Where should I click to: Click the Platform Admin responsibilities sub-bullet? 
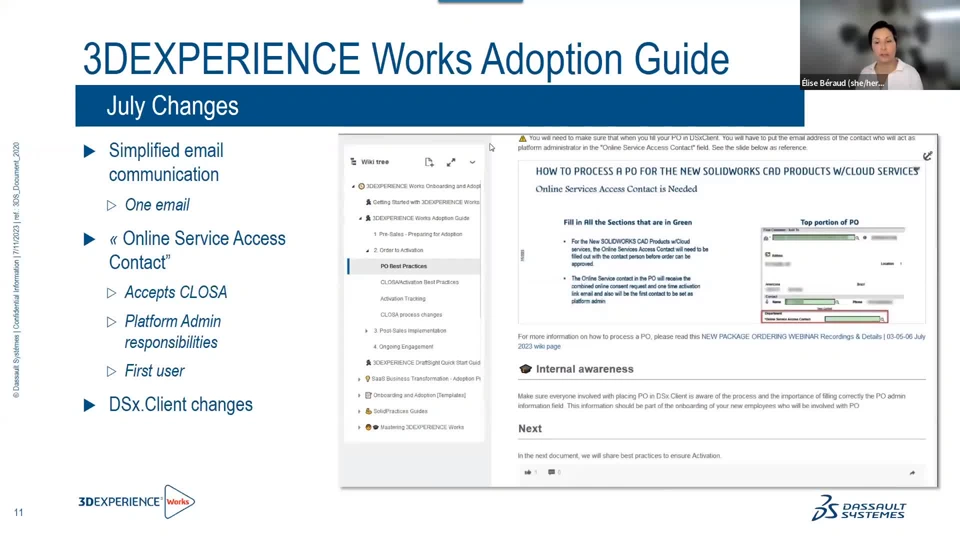pyautogui.click(x=173, y=332)
